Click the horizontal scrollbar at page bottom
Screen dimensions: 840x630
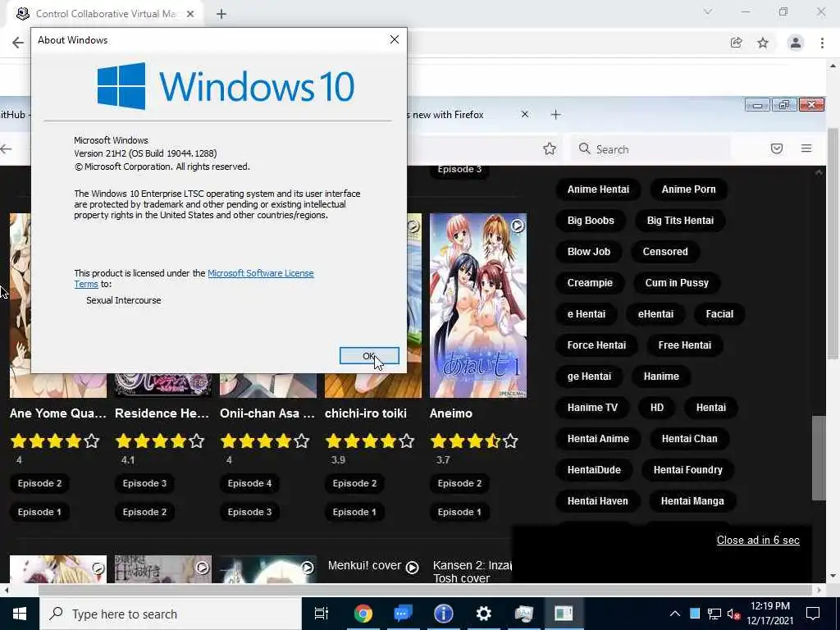[x=426, y=590]
